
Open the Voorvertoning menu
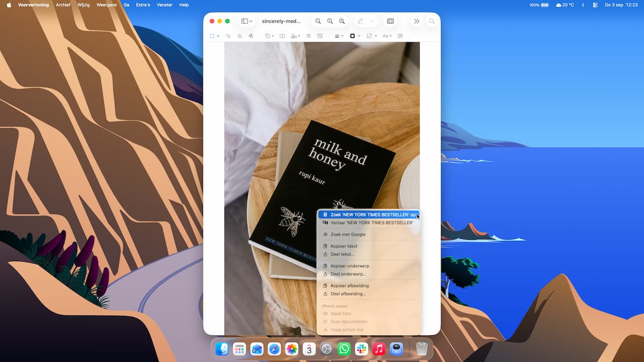33,5
